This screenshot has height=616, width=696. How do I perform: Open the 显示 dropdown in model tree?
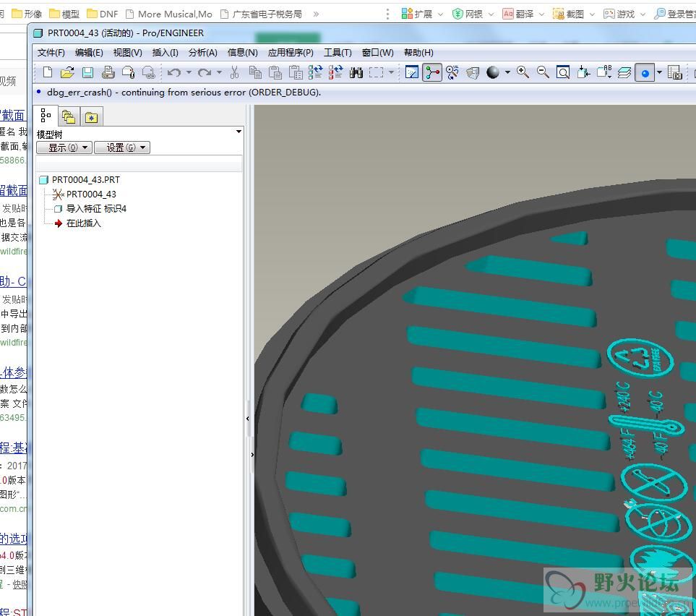(x=64, y=147)
